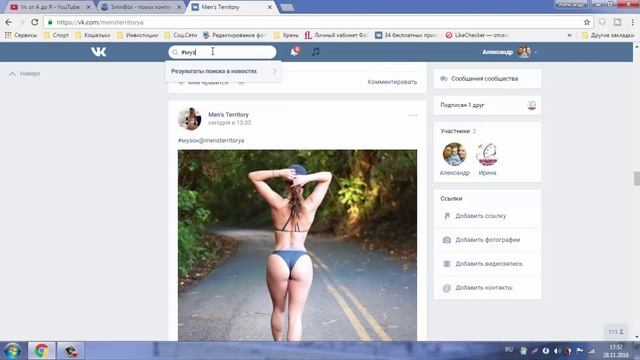Open the Соц.Сети bookmark folder
The image size is (640, 360).
click(x=181, y=35)
